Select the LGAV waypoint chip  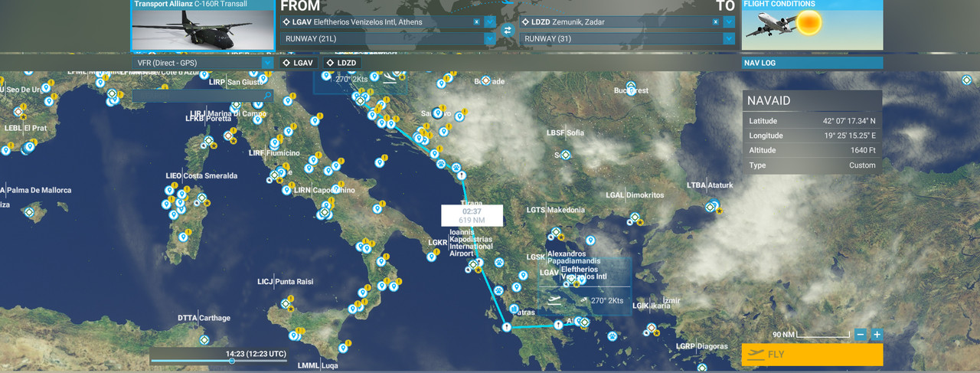298,63
